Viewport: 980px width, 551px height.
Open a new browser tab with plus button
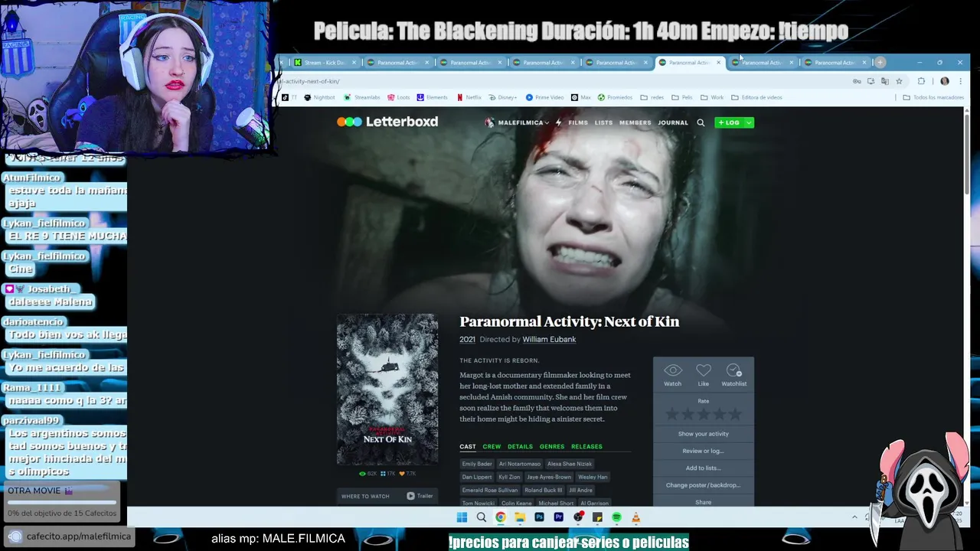click(x=880, y=63)
